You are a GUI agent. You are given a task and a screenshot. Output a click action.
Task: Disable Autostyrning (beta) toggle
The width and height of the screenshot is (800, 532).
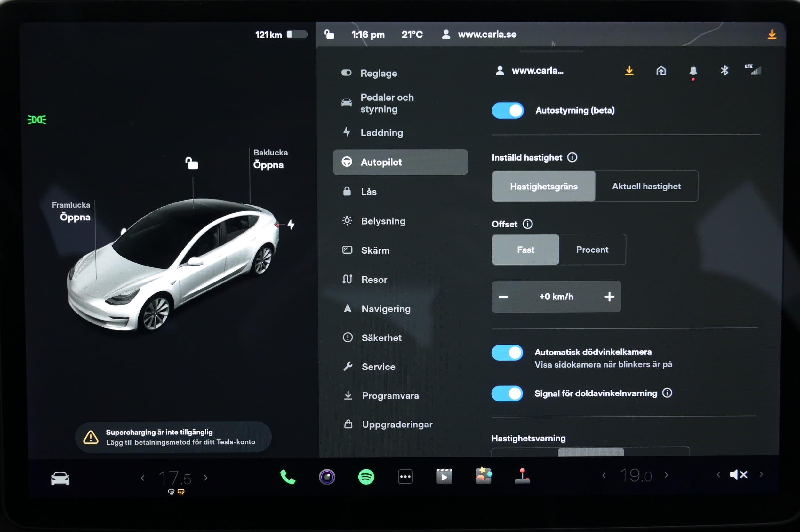(x=508, y=111)
